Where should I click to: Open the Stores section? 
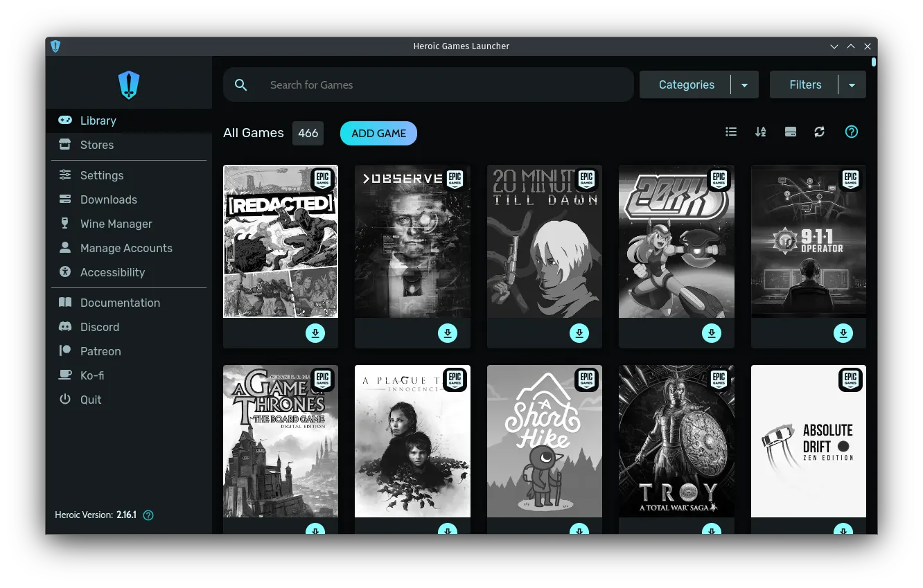click(x=129, y=145)
